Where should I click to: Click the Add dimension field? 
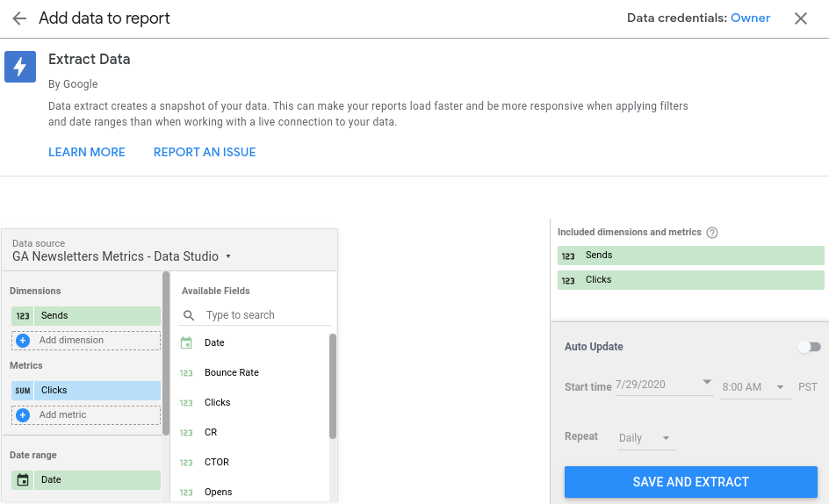click(86, 341)
